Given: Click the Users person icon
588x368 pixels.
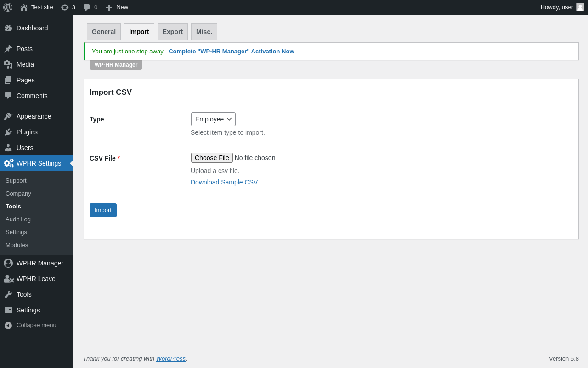Looking at the screenshot, I should (x=8, y=148).
